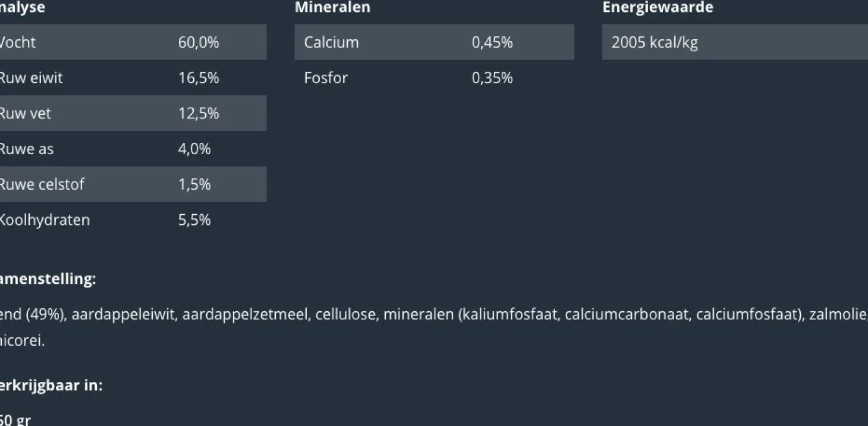Click the 12,5% fat value
This screenshot has width=868, height=426.
click(x=199, y=113)
